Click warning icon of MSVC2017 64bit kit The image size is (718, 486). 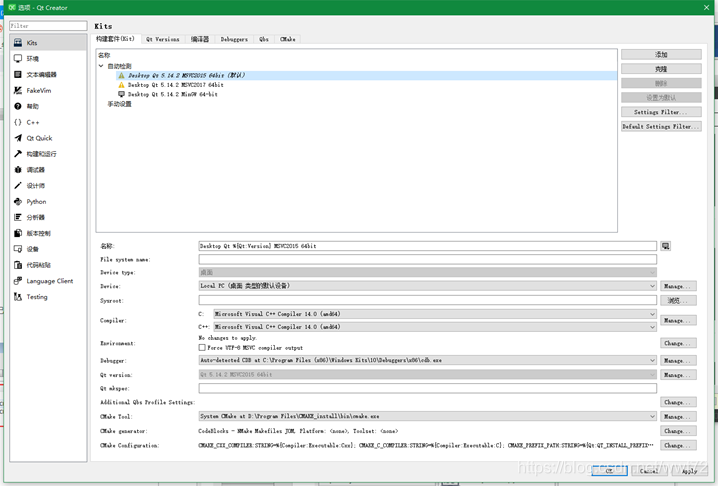121,85
